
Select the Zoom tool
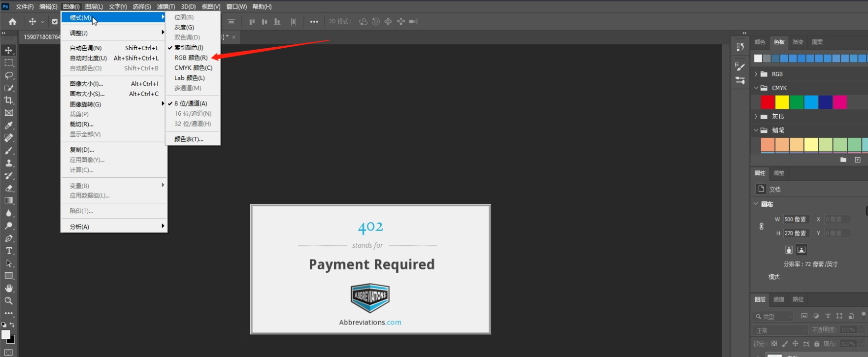tap(9, 300)
